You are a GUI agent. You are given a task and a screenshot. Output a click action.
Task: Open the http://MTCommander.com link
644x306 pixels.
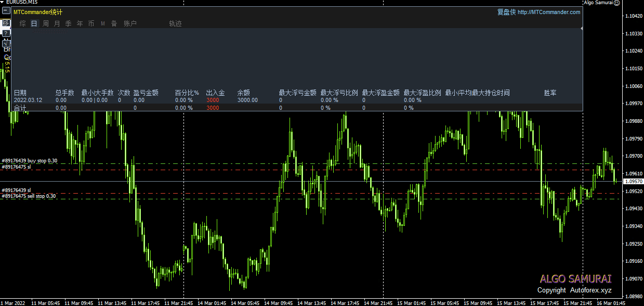(x=549, y=12)
